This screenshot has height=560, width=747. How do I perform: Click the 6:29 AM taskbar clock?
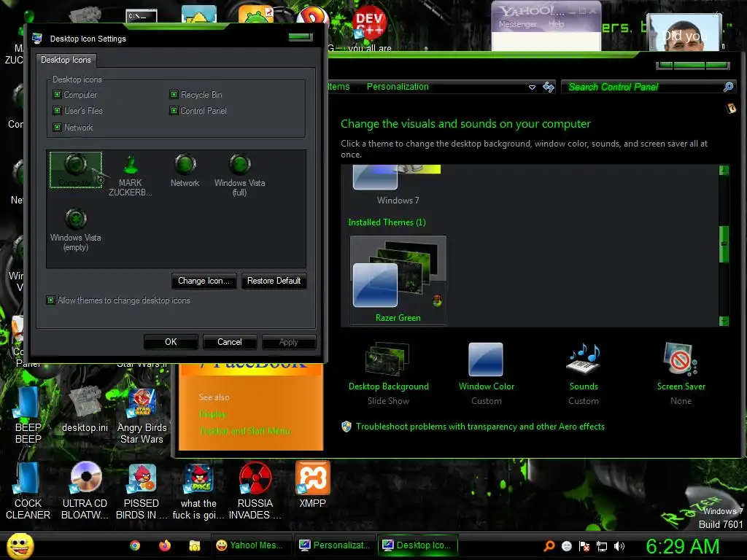pos(682,546)
